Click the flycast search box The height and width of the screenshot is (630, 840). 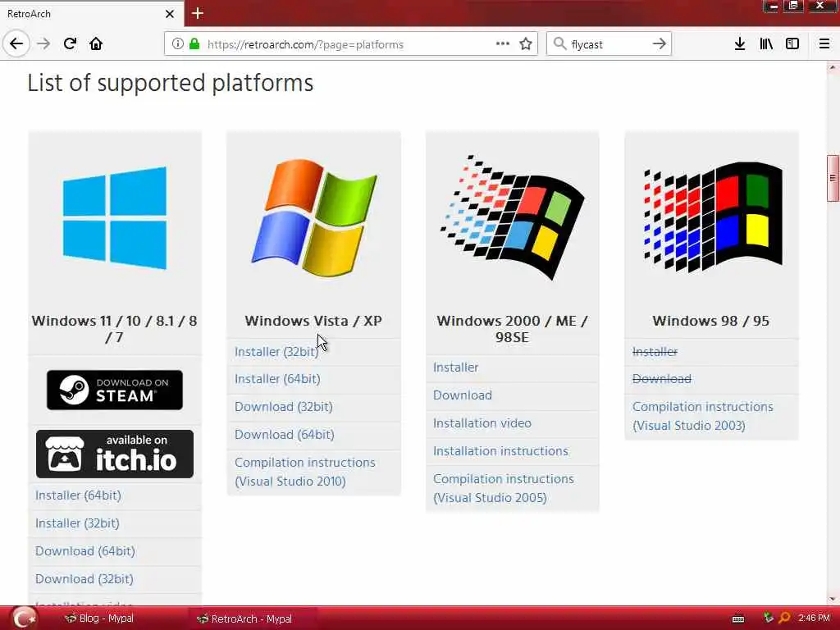[x=609, y=44]
